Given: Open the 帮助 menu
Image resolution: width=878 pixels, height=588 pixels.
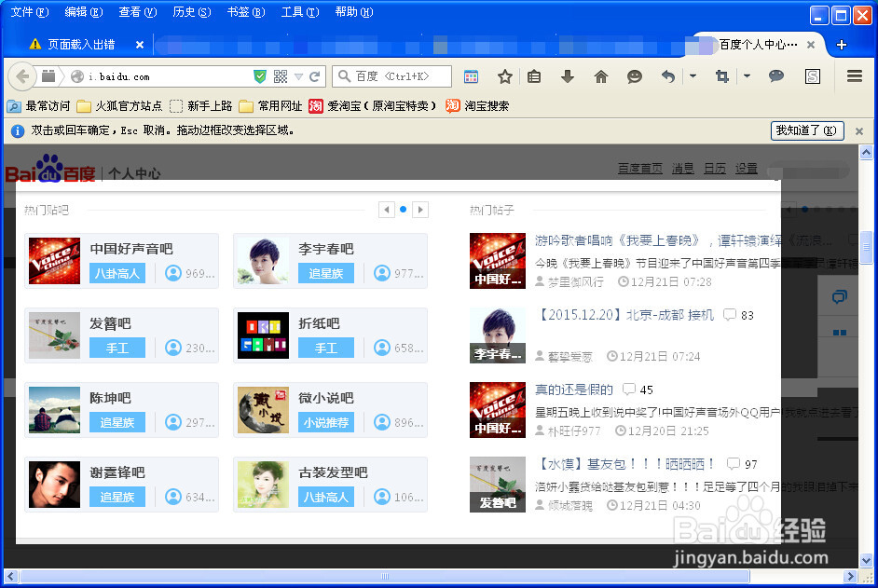Looking at the screenshot, I should (x=354, y=12).
